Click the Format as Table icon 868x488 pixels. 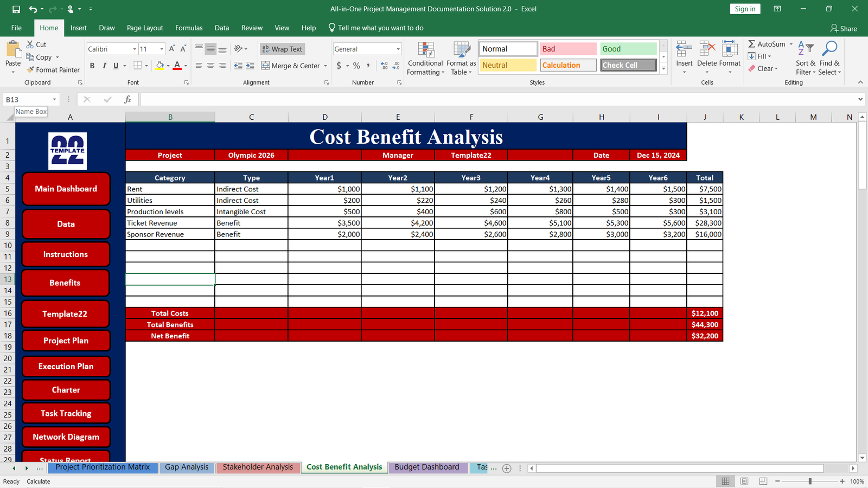pyautogui.click(x=462, y=50)
